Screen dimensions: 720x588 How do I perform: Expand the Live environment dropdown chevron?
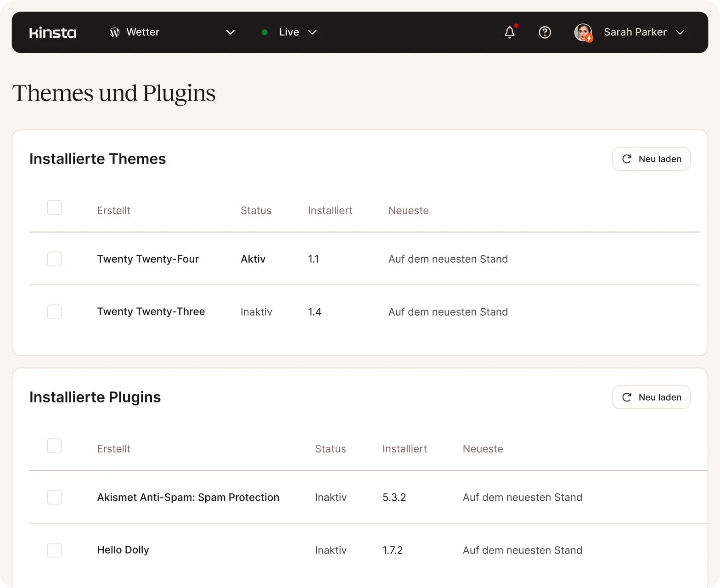point(312,32)
